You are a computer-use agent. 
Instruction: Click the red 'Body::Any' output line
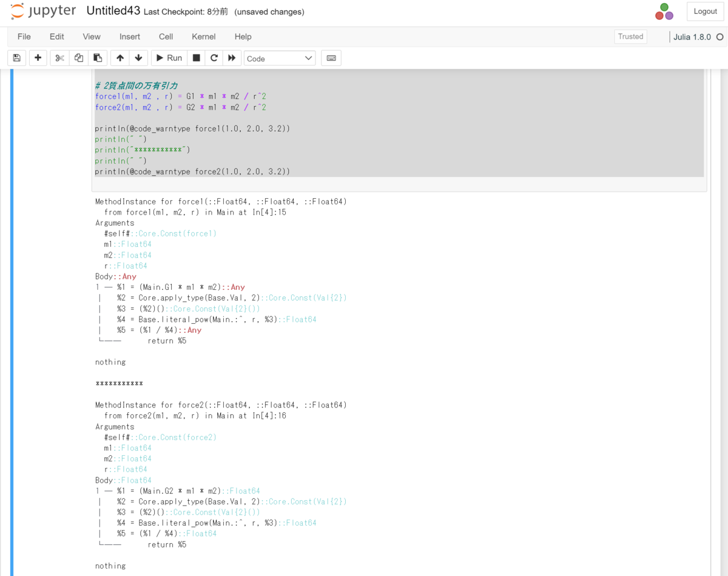click(x=116, y=276)
